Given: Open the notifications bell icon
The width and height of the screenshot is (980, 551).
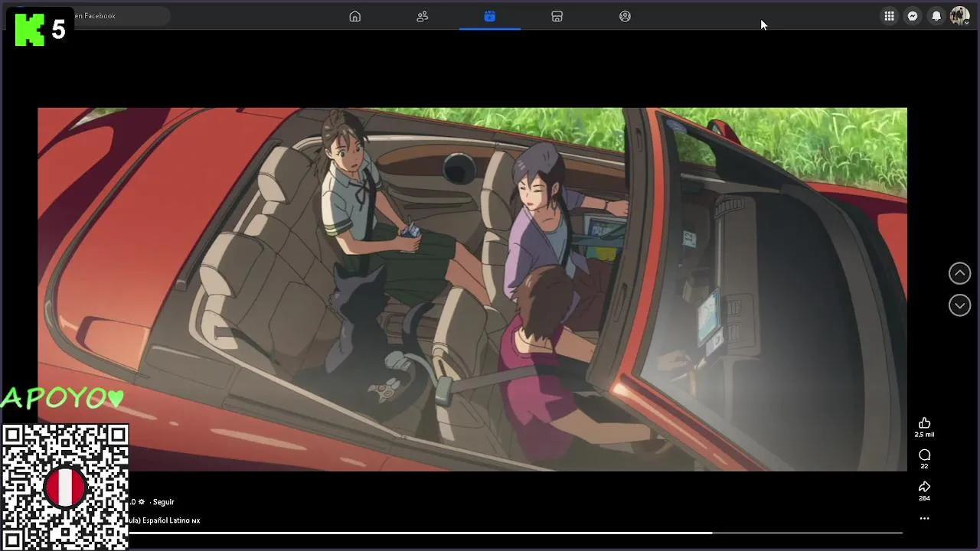Looking at the screenshot, I should point(936,16).
